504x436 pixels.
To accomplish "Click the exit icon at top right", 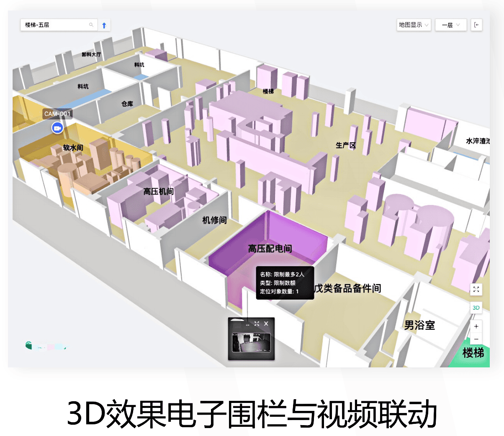I will (476, 25).
